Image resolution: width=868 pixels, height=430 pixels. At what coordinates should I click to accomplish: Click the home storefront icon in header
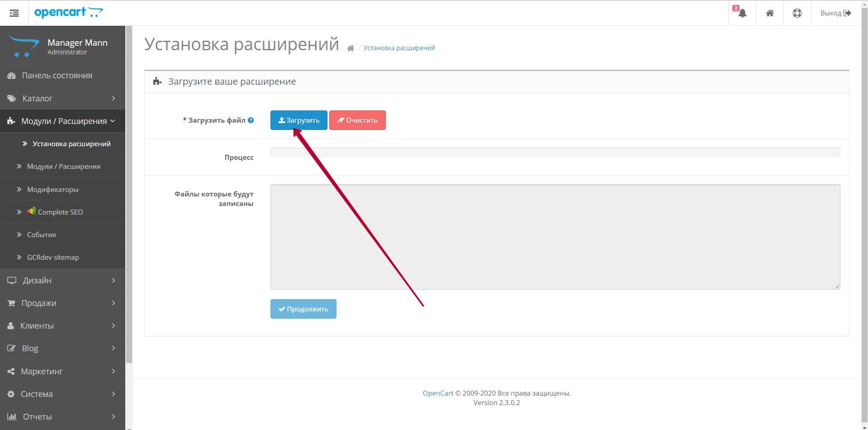(x=769, y=13)
